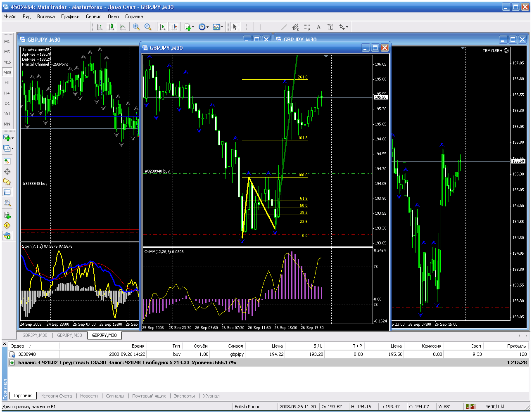Open the Сервис menu
532x412 pixels.
click(x=94, y=17)
